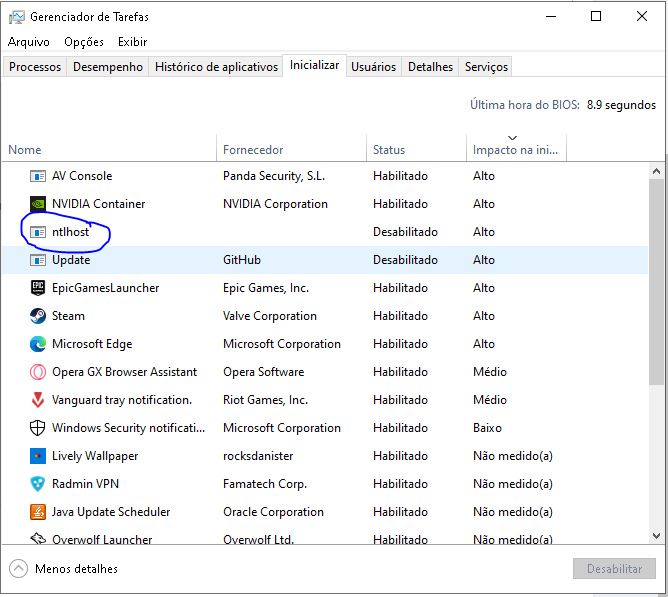Screen dimensions: 668x597
Task: Switch to the Desempenho tab
Action: pos(108,67)
